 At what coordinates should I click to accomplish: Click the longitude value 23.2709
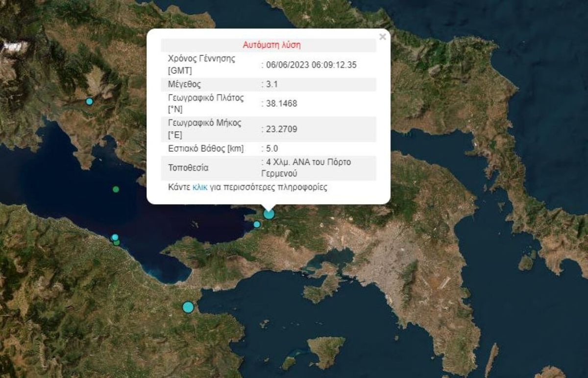[x=282, y=129]
